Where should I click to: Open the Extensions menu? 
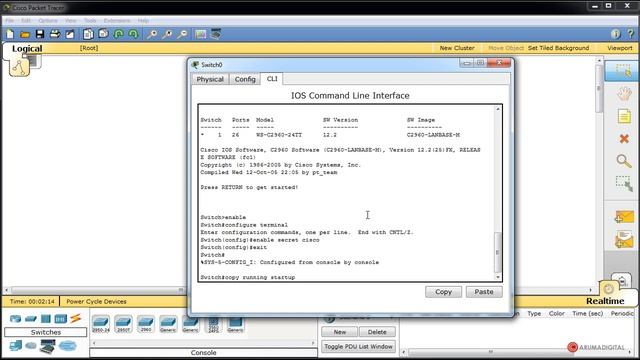(x=117, y=20)
